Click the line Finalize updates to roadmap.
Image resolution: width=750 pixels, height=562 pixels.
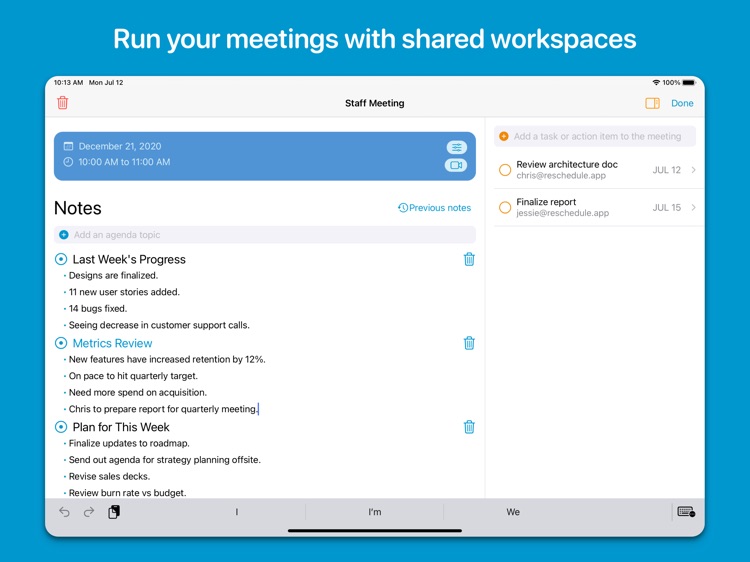(x=129, y=443)
